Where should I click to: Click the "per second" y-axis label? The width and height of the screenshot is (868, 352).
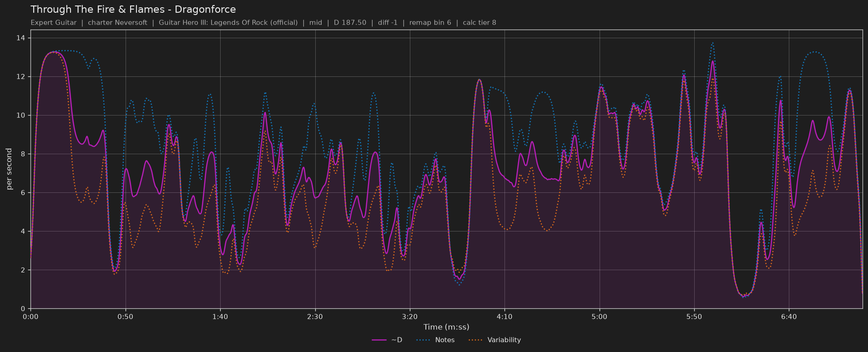coord(9,169)
